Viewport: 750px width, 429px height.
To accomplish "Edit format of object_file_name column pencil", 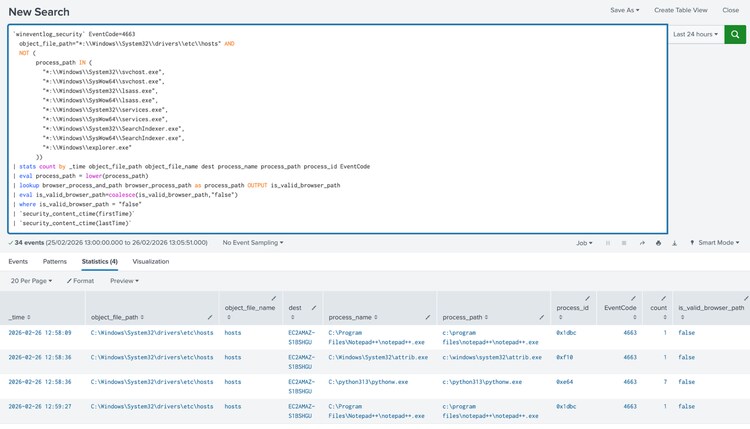I will tap(274, 298).
